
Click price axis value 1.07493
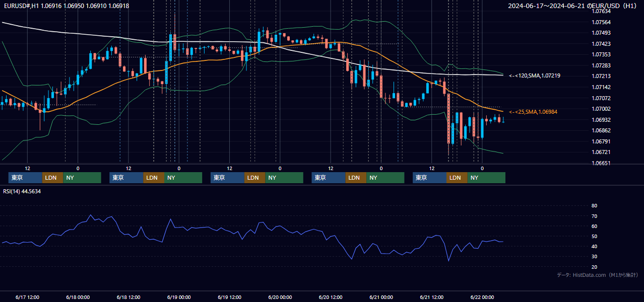tap(601, 33)
